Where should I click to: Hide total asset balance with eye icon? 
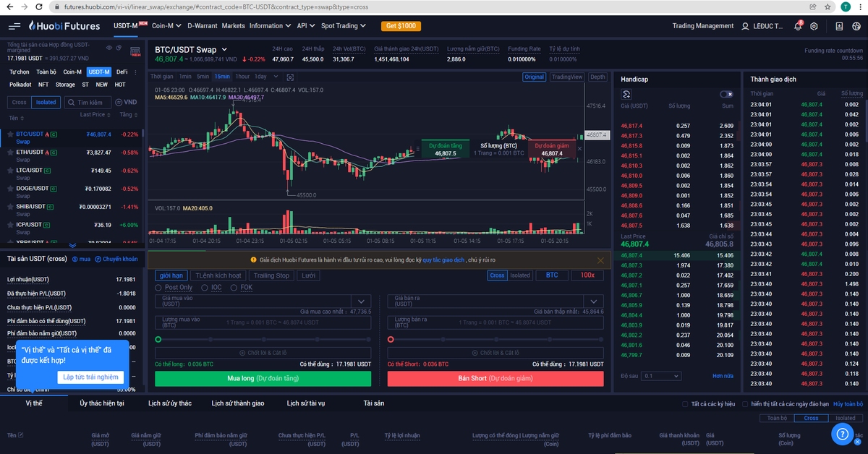(109, 48)
